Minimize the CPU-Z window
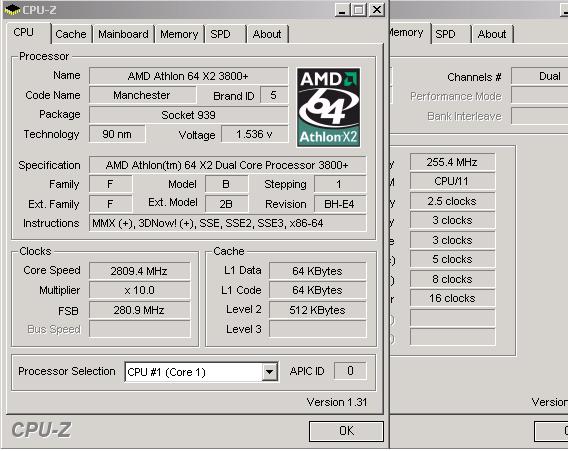 [x=342, y=10]
